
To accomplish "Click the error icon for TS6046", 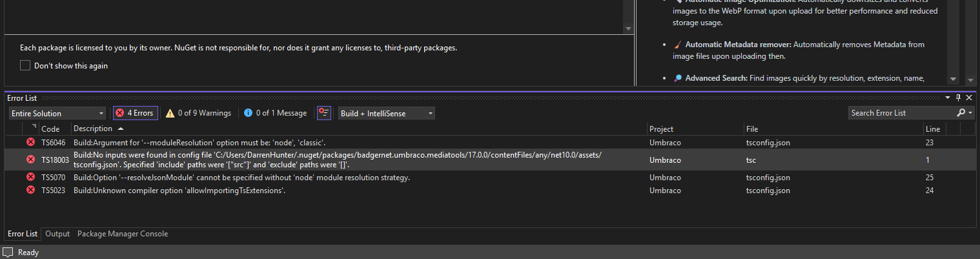I will pyautogui.click(x=30, y=142).
